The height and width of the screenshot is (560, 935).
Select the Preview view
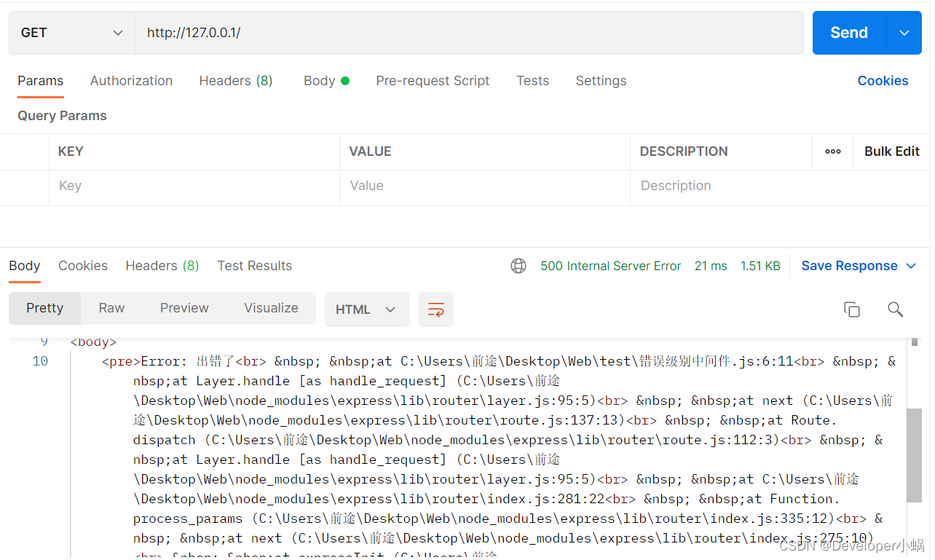point(184,308)
